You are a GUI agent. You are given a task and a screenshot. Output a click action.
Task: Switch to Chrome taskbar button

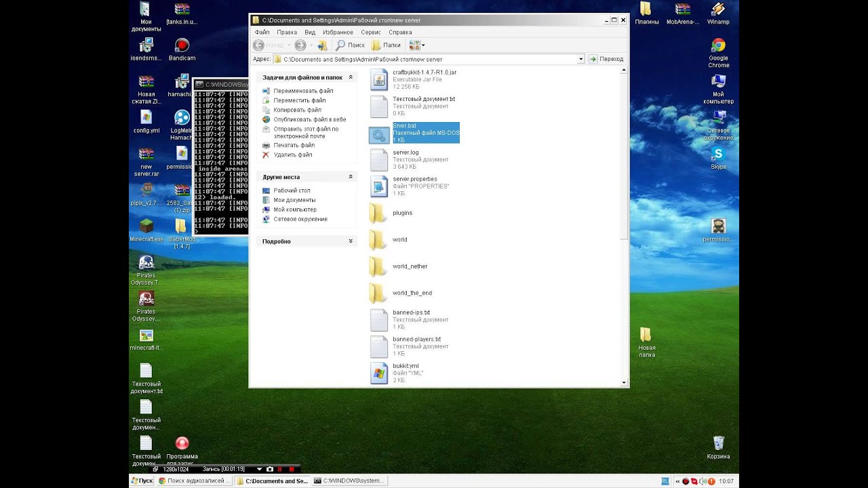194,481
